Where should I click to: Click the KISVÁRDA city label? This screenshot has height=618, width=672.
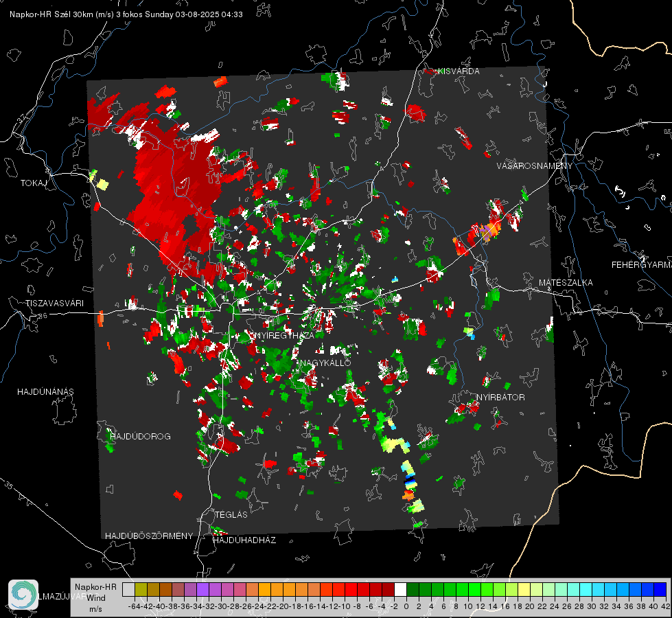[x=459, y=71]
